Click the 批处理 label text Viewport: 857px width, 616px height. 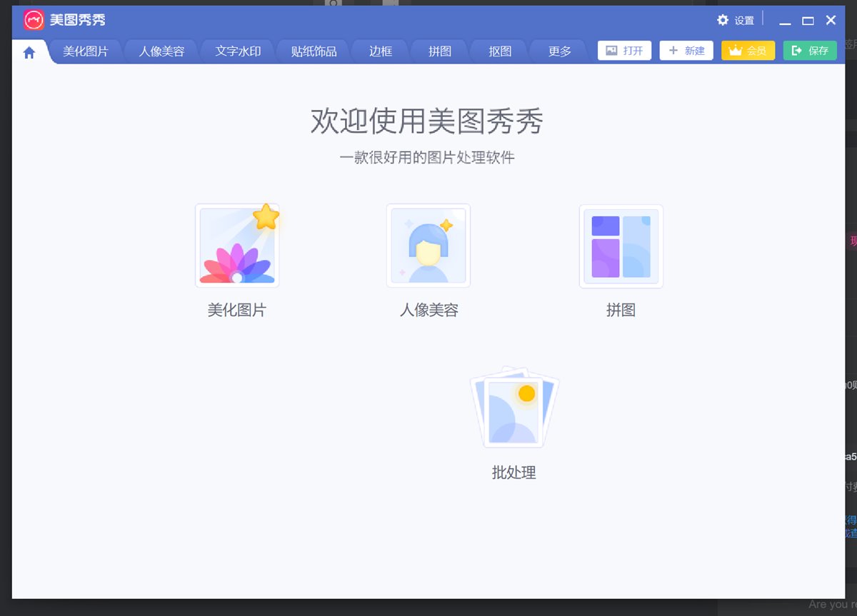coord(514,473)
